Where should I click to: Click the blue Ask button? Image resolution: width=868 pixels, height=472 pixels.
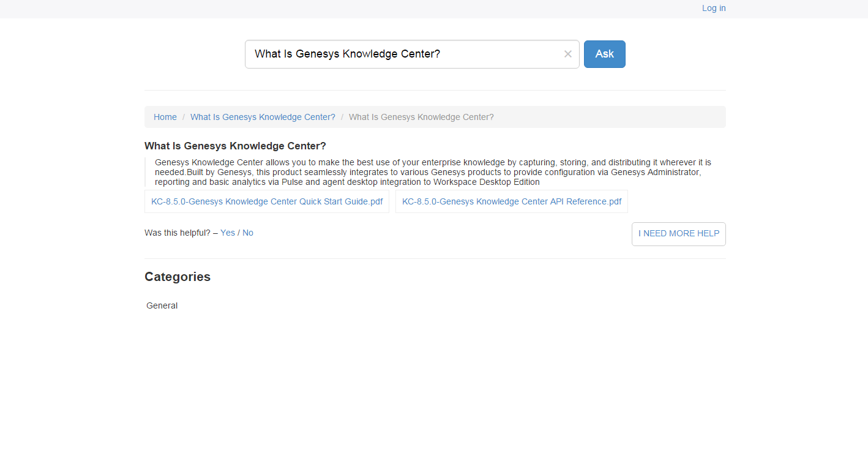point(604,54)
